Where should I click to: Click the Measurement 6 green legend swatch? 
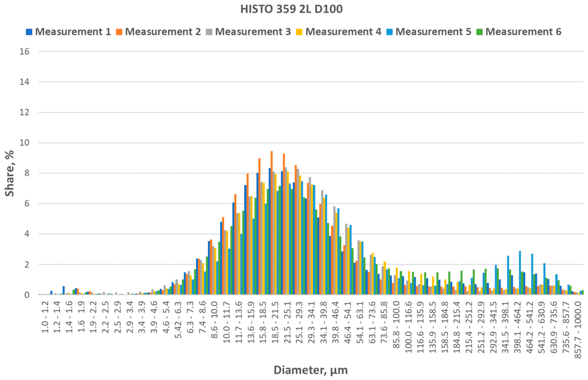(479, 32)
